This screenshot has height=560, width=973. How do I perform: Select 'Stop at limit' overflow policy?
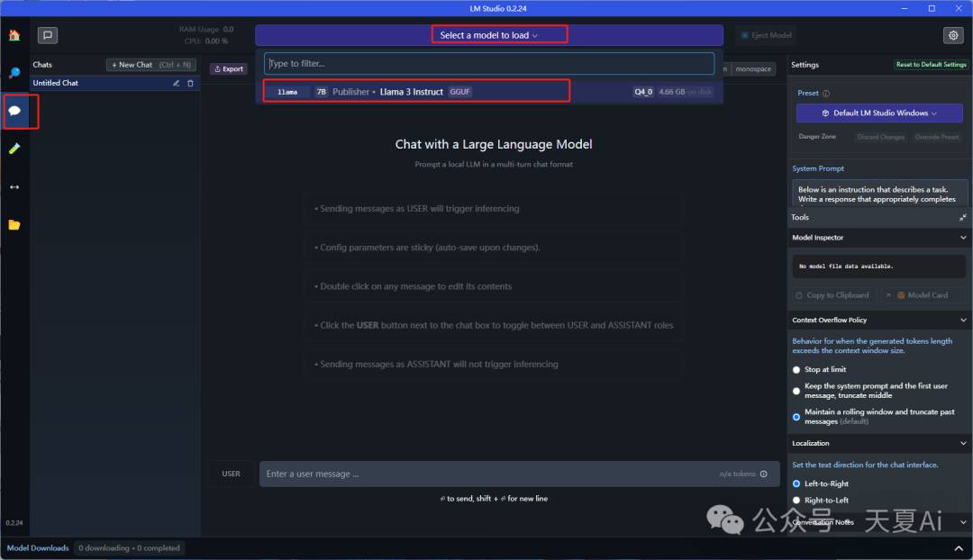pyautogui.click(x=796, y=370)
